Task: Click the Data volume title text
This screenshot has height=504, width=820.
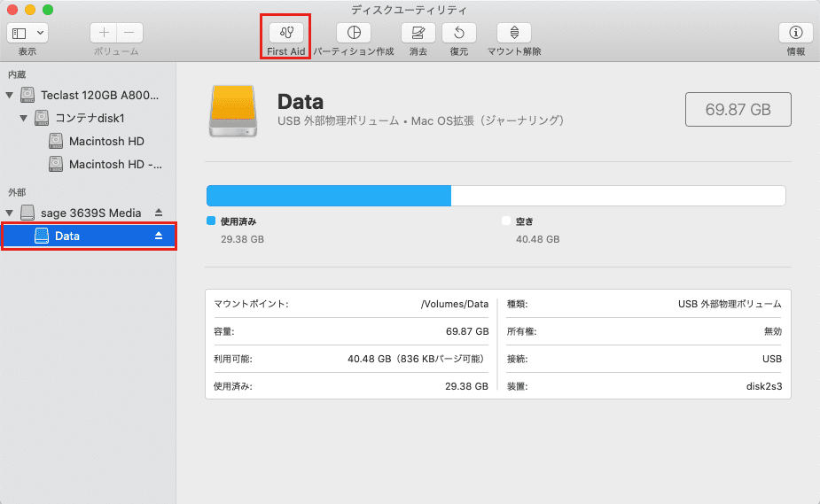Action: click(301, 101)
